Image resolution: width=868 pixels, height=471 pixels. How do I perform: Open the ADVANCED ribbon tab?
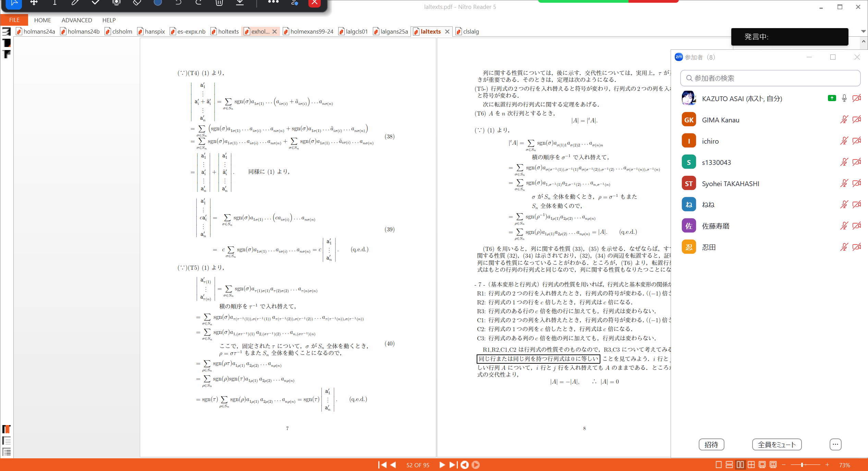point(77,20)
